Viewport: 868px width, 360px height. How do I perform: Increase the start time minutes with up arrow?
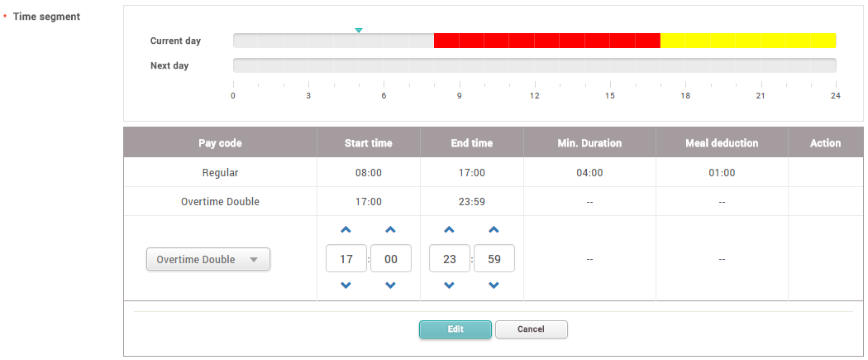pyautogui.click(x=391, y=230)
